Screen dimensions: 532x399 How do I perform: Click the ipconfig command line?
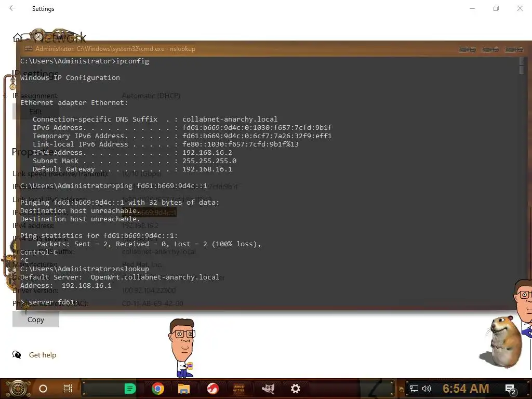(85, 61)
